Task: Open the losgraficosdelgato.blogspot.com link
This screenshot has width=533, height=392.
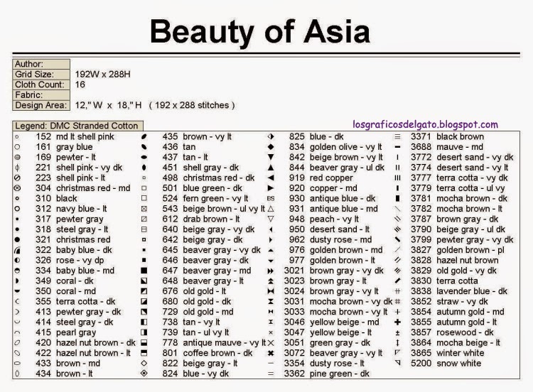Action: click(425, 125)
